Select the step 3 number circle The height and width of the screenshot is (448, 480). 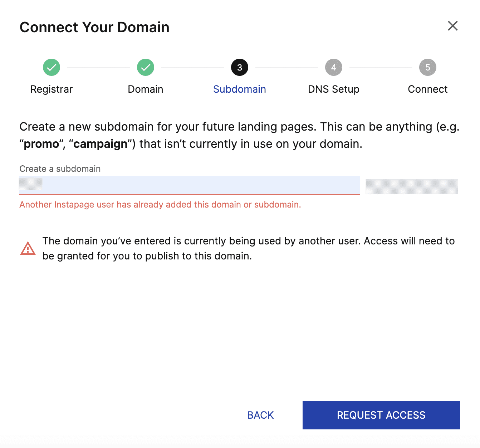[x=240, y=67]
